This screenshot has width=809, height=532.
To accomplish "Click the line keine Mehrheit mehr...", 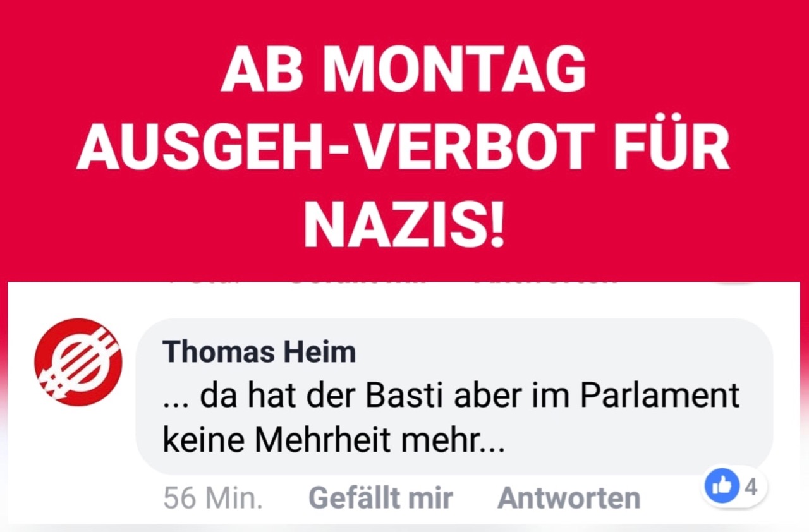I will click(334, 440).
